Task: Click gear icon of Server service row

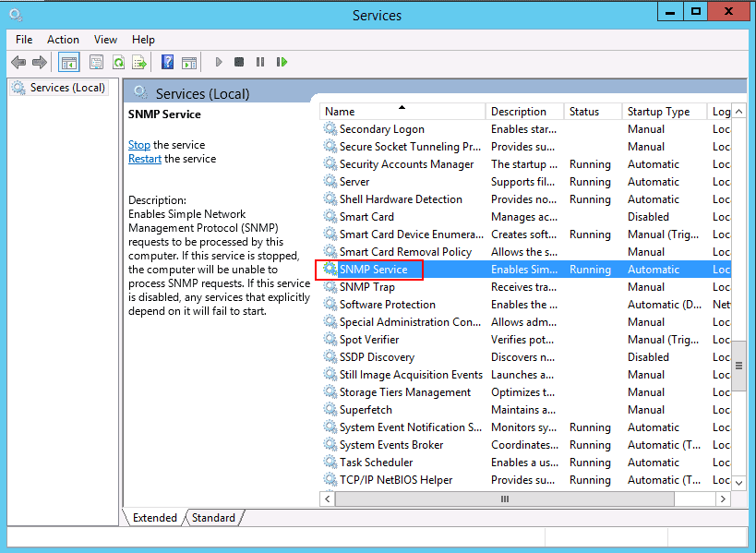Action: pyautogui.click(x=330, y=181)
